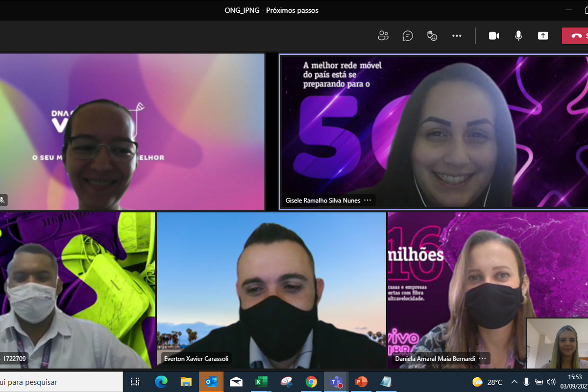Switch to Excel in the taskbar
The height and width of the screenshot is (392, 588).
261,382
